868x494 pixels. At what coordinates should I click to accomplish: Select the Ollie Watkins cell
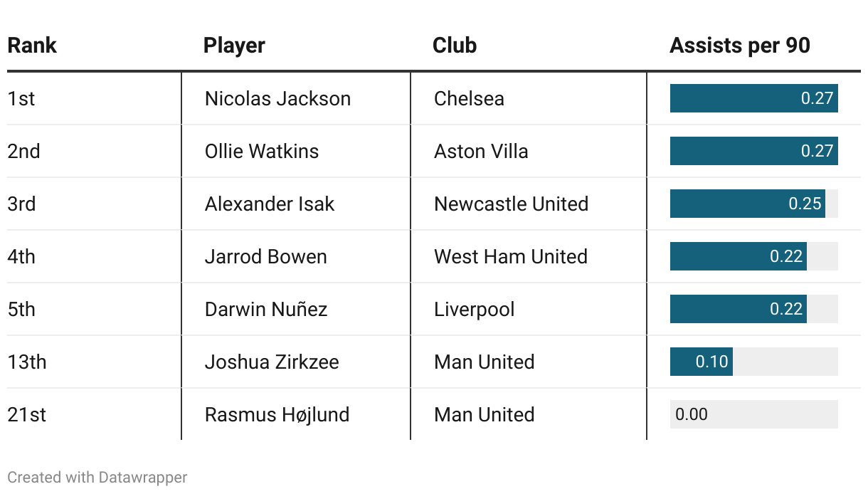tap(262, 151)
